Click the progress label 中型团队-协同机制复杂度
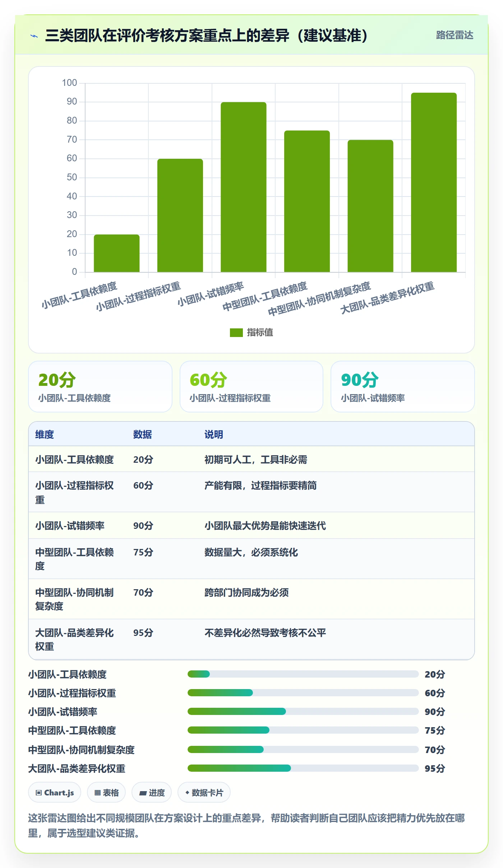 click(81, 750)
